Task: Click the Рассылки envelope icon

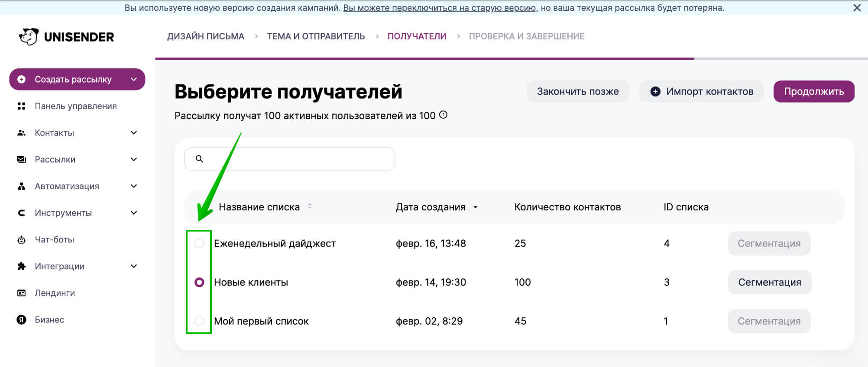Action: (x=21, y=159)
